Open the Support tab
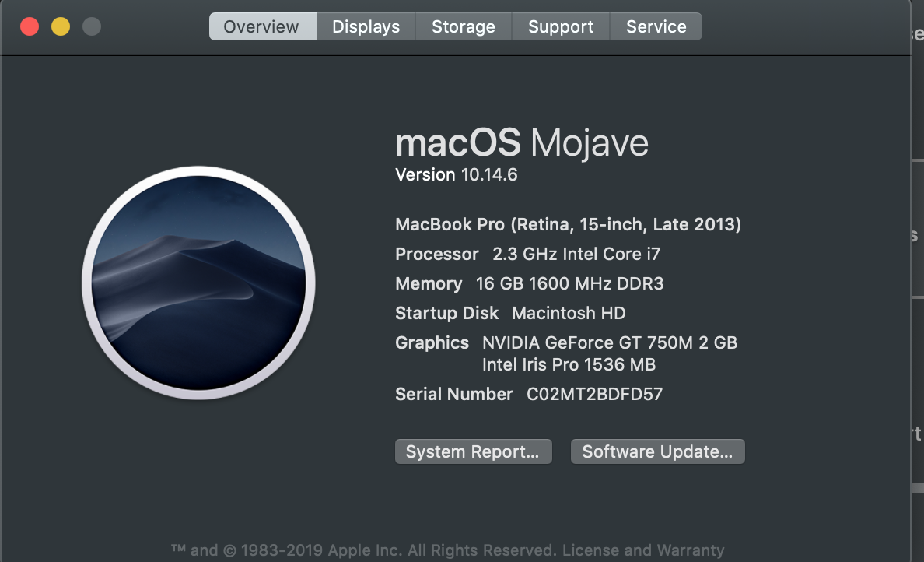Screen dimensions: 924x562 point(560,26)
